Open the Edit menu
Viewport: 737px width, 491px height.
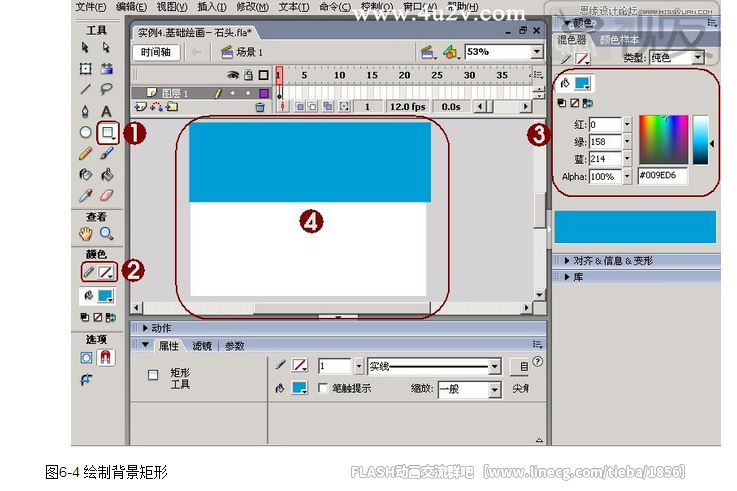131,7
